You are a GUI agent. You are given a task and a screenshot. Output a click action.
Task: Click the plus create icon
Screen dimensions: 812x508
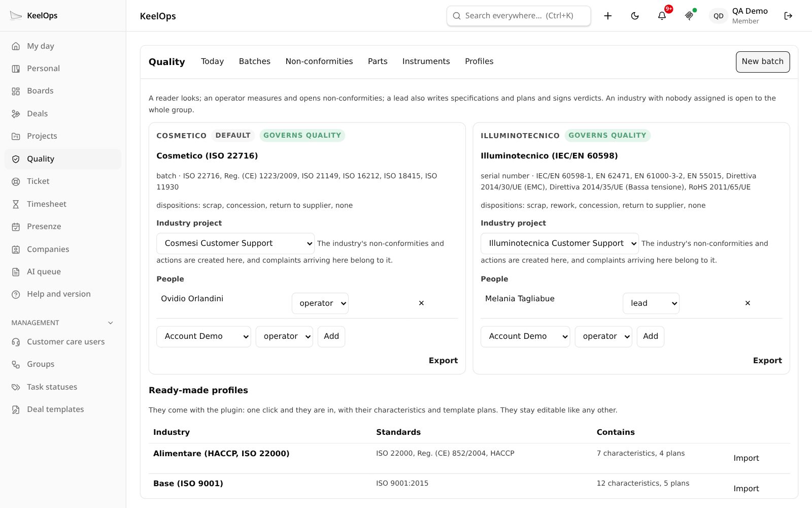tap(607, 16)
